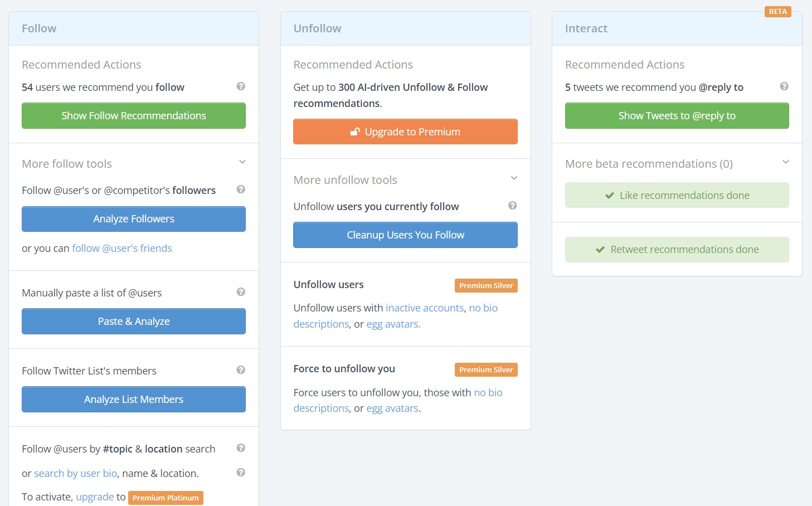Open the search by user bio link
Viewport: 812px width, 506px height.
tap(76, 474)
